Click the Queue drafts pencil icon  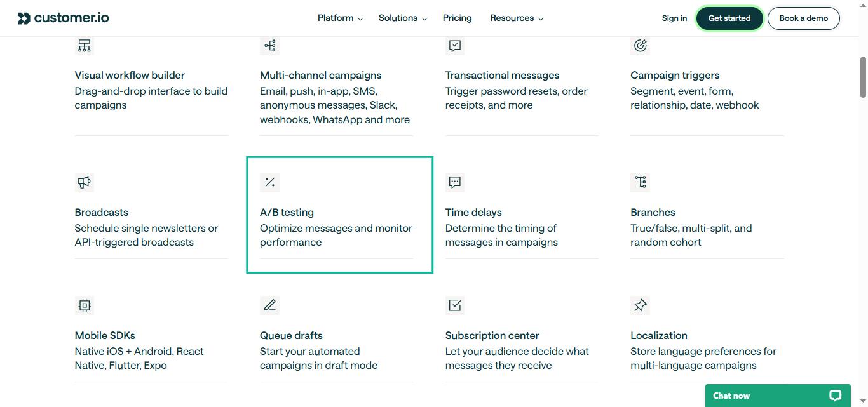[x=269, y=305]
